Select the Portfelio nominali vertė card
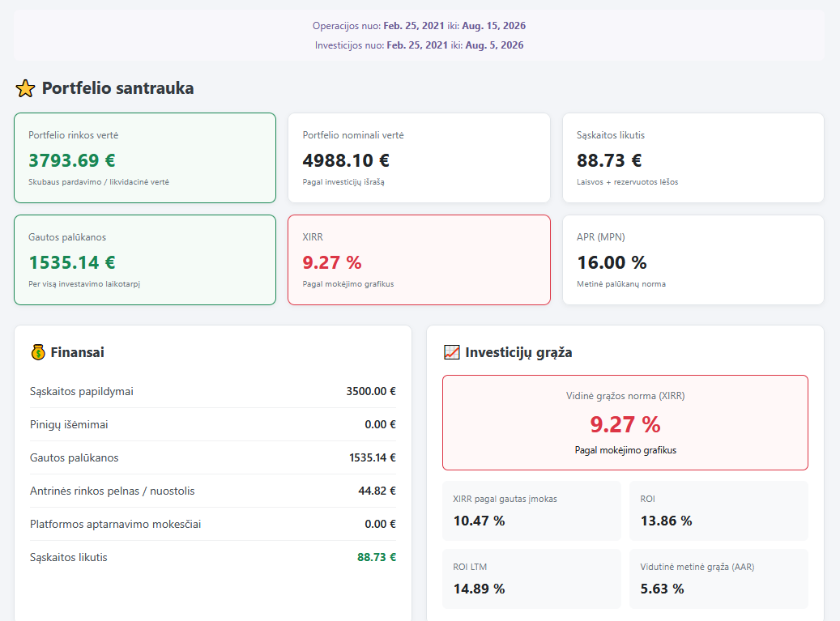Screen dimensions: 840x621 coord(419,158)
